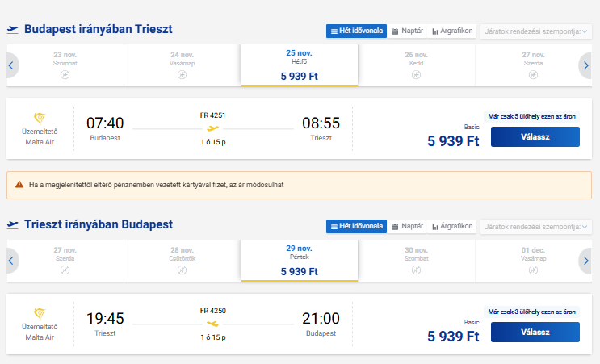600x364 pixels.
Task: Click the airplane icon beside Trieszt irányában Budapest
Action: [12, 225]
